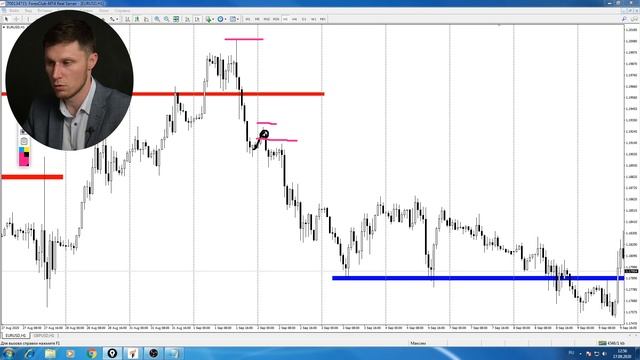Select the long blue horizontal support line

pos(478,278)
